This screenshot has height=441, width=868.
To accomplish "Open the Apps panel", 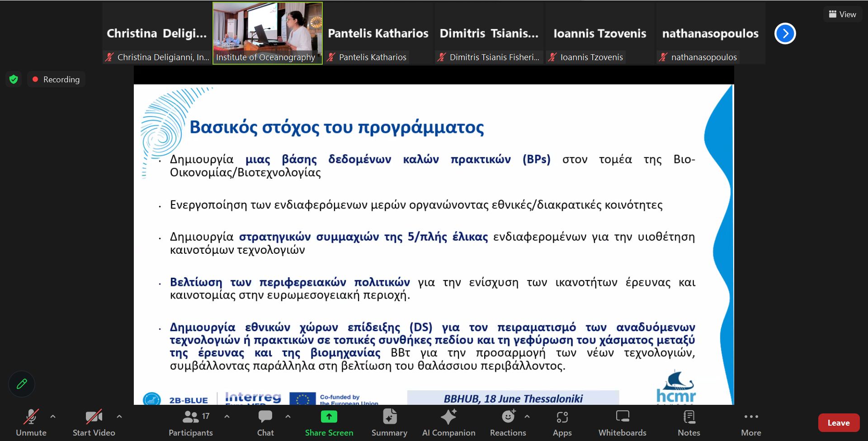I will (x=562, y=422).
